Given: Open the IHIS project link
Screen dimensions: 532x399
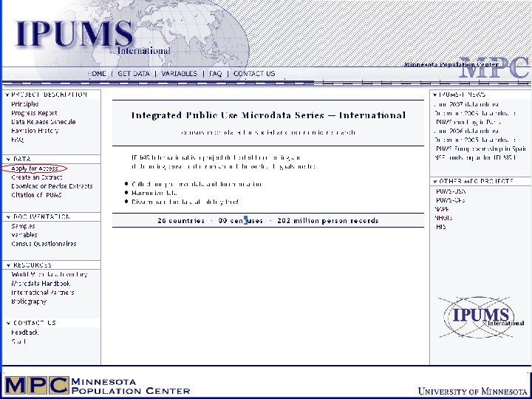Looking at the screenshot, I should coord(440,227).
